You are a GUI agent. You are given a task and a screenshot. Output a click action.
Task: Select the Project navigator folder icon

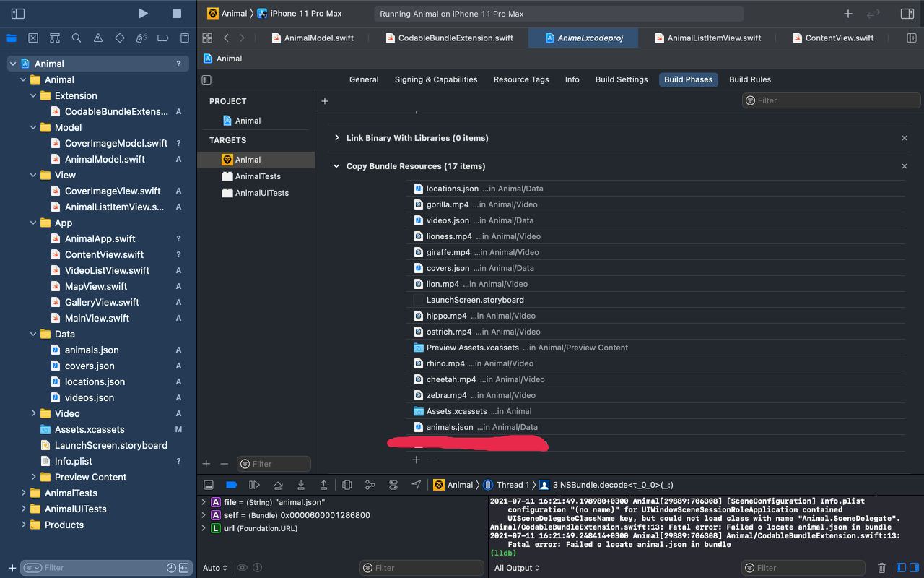12,38
